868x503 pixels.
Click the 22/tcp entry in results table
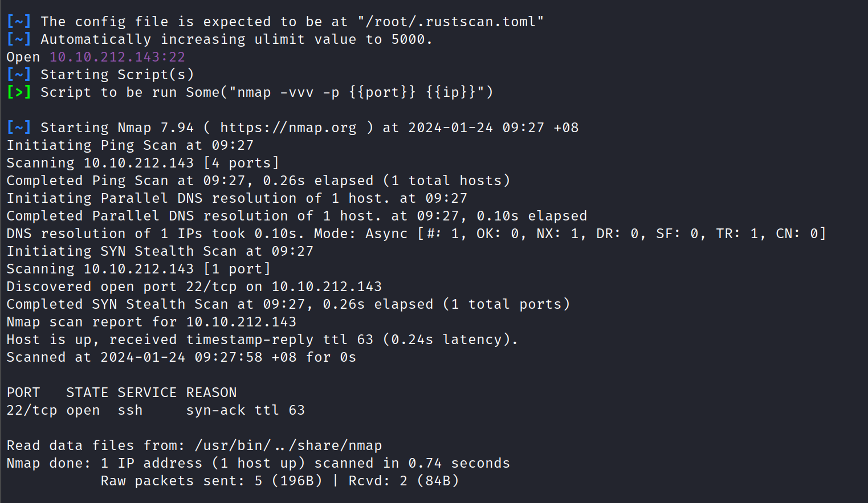pyautogui.click(x=32, y=410)
